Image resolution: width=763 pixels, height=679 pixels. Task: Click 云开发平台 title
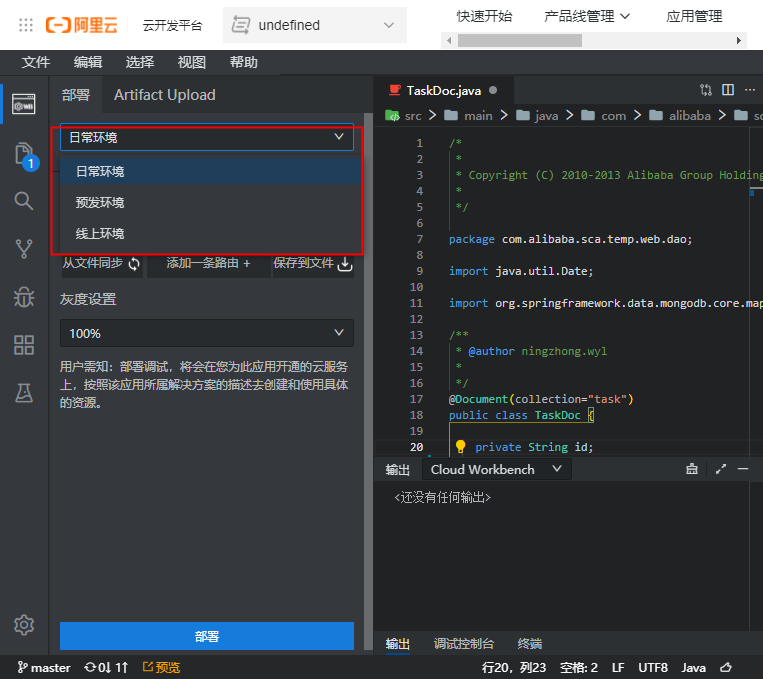pos(172,25)
